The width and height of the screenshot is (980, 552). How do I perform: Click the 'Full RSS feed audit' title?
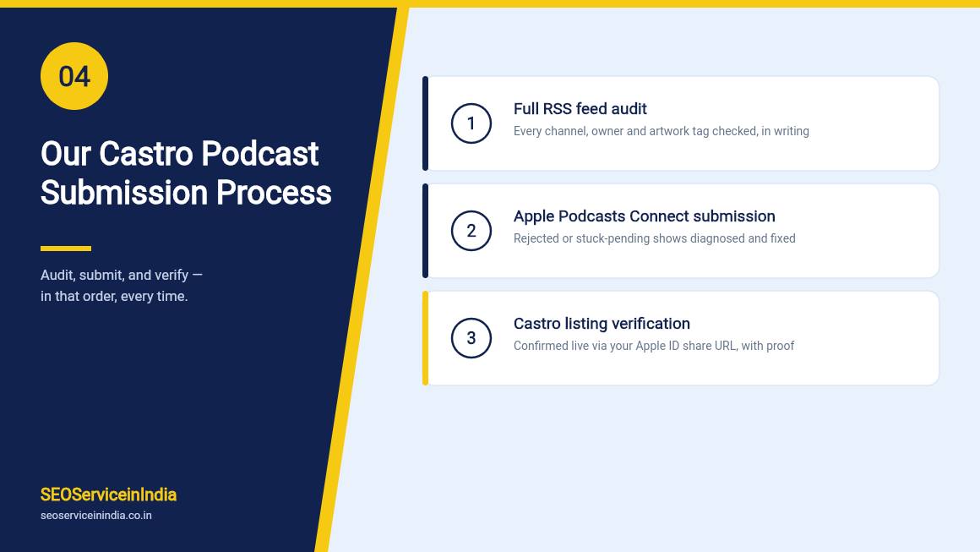(580, 109)
